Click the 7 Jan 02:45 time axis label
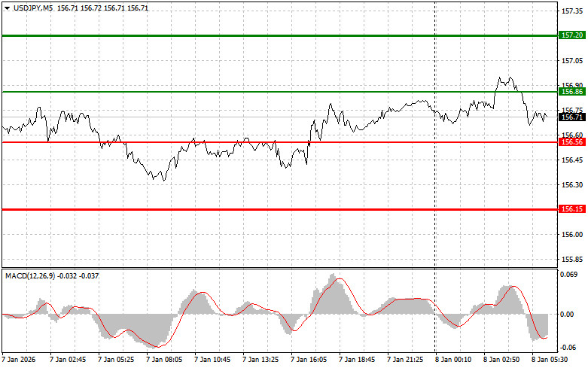This screenshot has width=588, height=368. 68,360
